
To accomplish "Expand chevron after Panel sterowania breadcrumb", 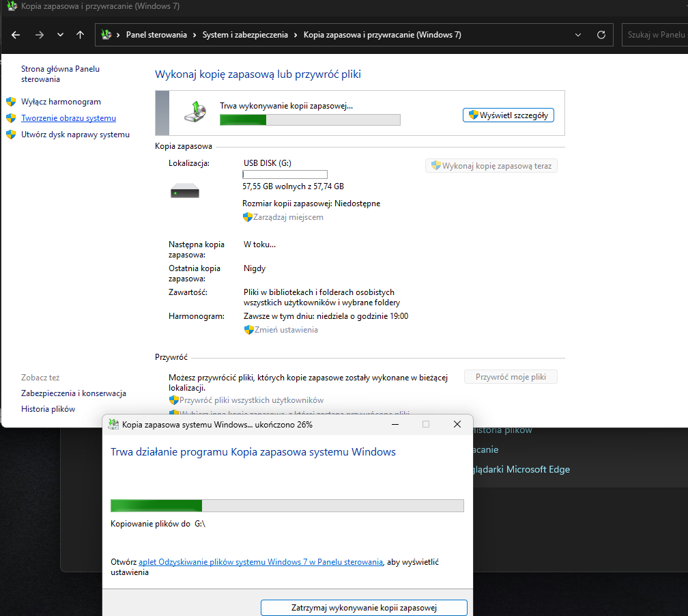I will 195,35.
